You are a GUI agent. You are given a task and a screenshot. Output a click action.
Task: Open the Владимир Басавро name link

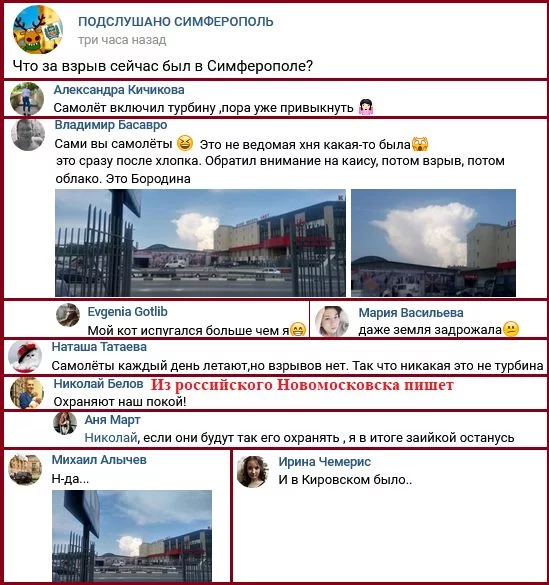click(111, 125)
